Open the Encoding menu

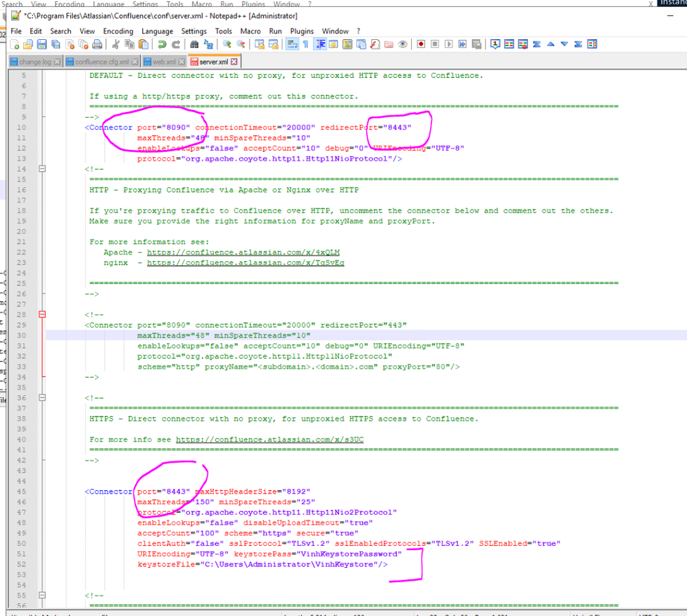click(x=118, y=31)
